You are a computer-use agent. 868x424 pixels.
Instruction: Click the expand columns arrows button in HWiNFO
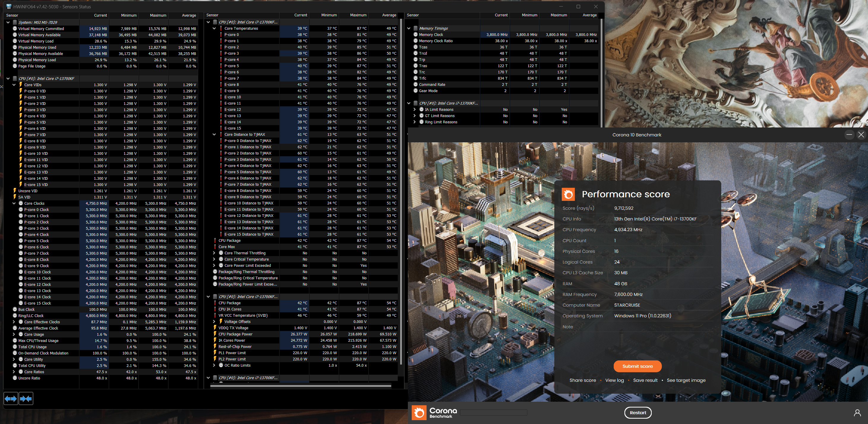click(11, 399)
